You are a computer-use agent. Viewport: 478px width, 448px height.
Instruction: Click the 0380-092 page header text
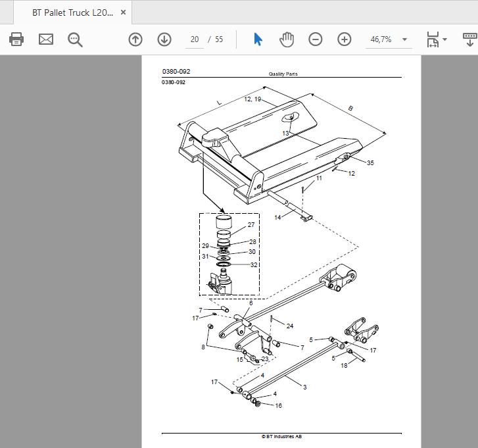(176, 71)
